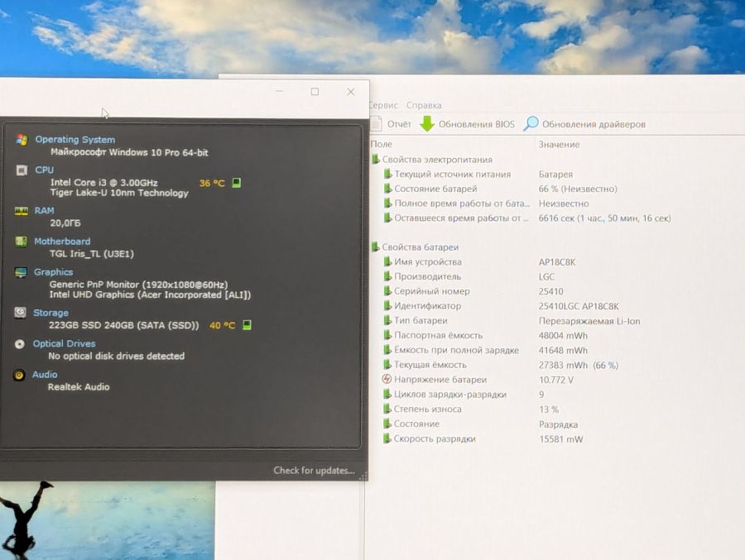This screenshot has height=560, width=745.
Task: Click the text TGL Iris_TL (U3E1)
Action: pyautogui.click(x=92, y=254)
